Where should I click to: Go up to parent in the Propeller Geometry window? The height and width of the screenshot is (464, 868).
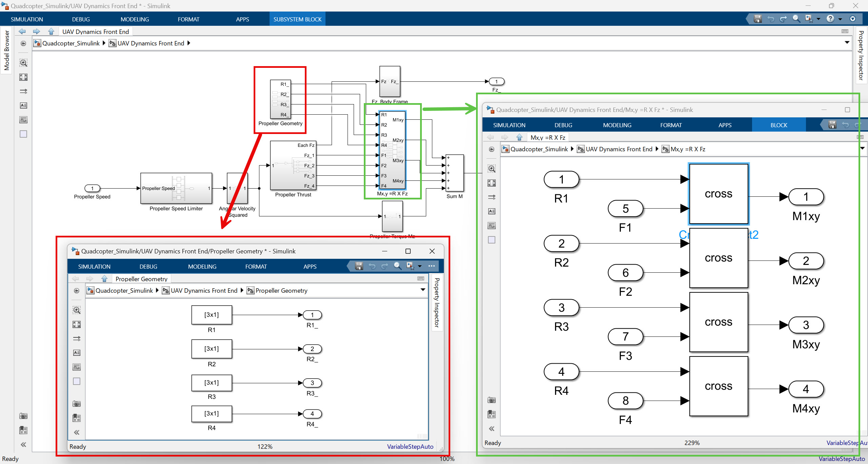click(104, 279)
